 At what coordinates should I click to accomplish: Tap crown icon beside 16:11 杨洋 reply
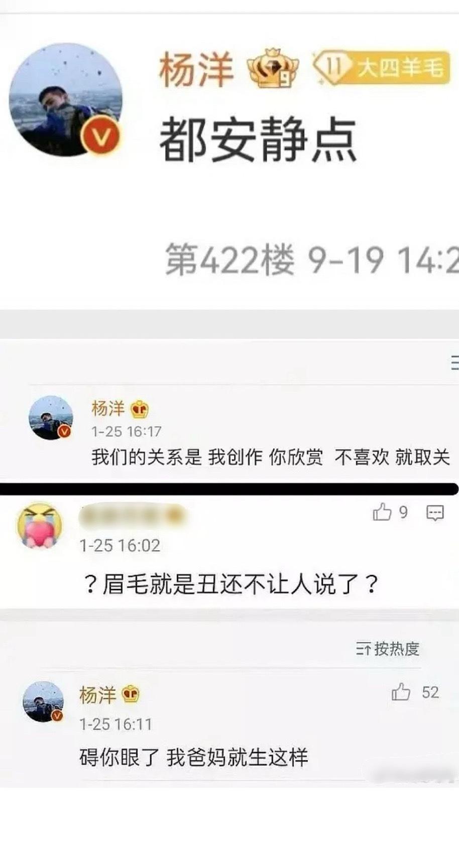point(131,694)
